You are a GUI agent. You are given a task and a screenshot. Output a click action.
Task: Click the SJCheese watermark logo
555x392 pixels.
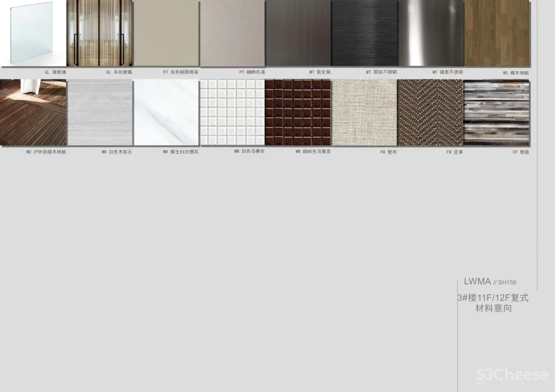512,376
